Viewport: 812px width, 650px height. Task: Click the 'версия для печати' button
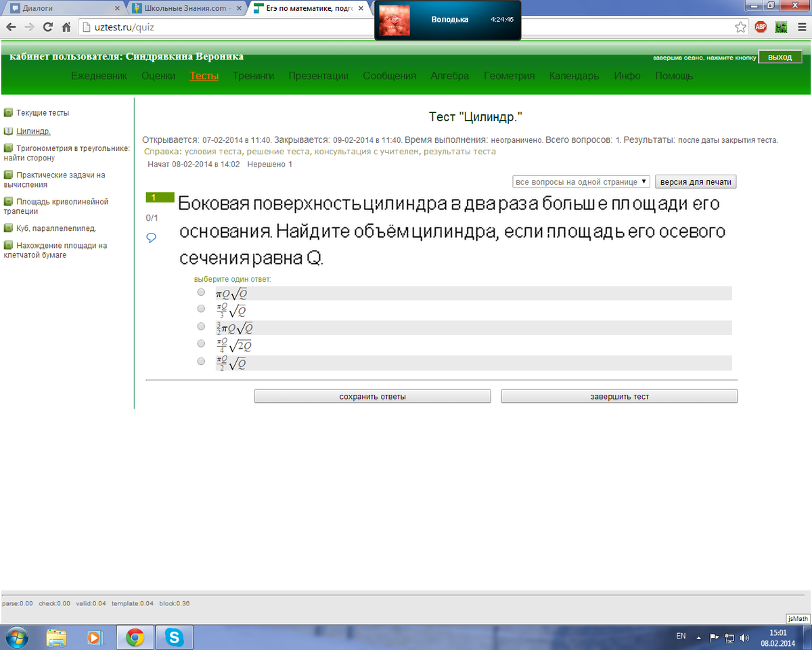point(696,181)
